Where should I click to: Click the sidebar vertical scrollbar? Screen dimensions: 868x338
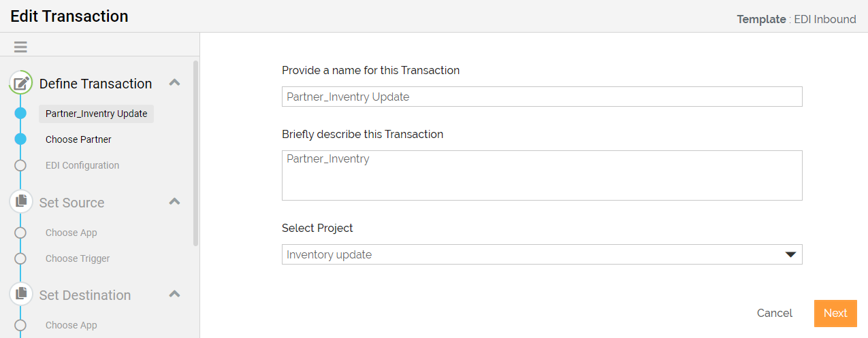(x=196, y=153)
